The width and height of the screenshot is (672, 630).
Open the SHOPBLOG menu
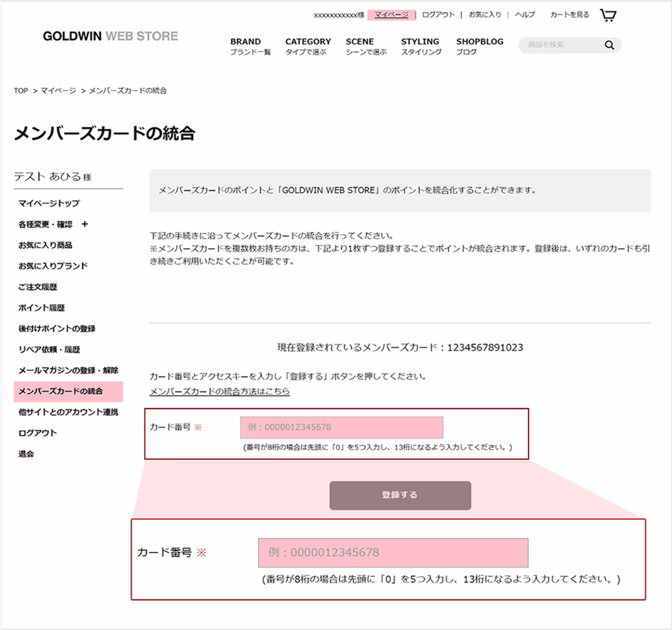click(479, 46)
